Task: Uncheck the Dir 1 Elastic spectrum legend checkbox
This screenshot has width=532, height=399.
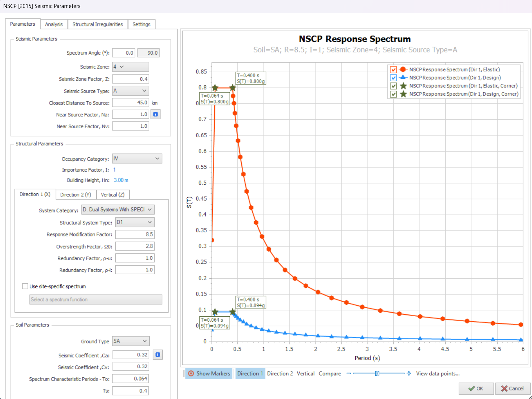Action: click(394, 70)
